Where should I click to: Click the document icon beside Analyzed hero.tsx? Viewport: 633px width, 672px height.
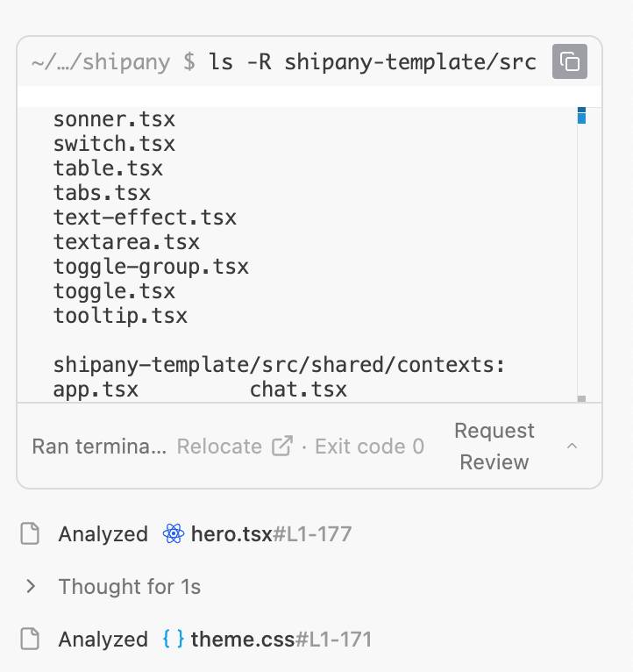(31, 533)
